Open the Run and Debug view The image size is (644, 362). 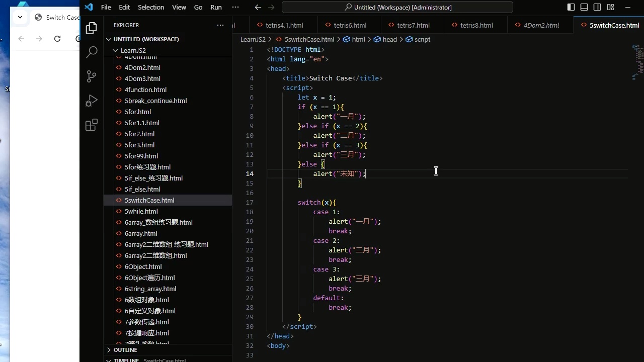(91, 100)
